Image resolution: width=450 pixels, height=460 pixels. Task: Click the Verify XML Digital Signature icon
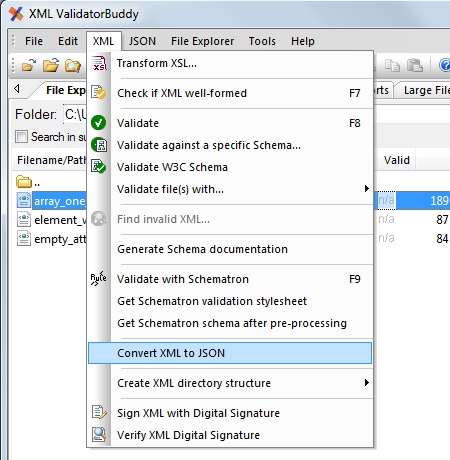[x=99, y=434]
